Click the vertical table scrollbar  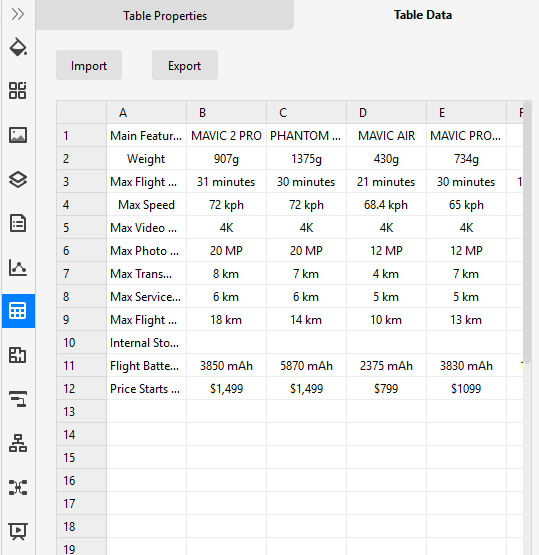pyautogui.click(x=527, y=232)
